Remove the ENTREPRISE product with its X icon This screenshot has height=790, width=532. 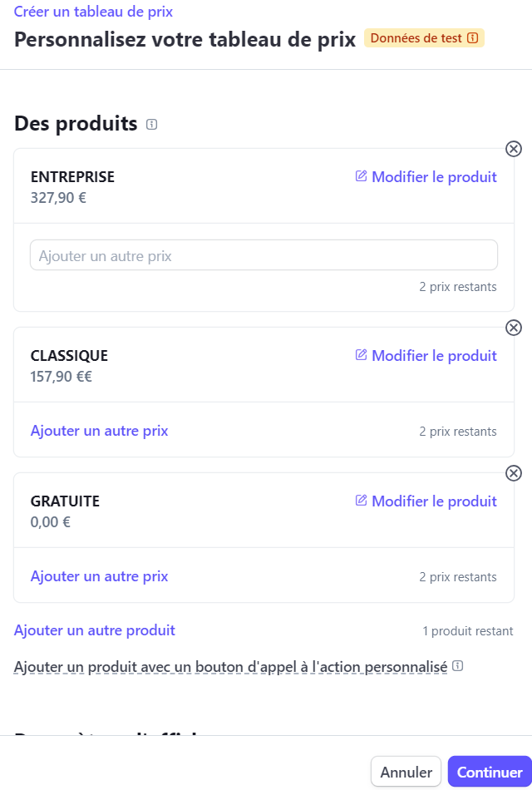514,149
